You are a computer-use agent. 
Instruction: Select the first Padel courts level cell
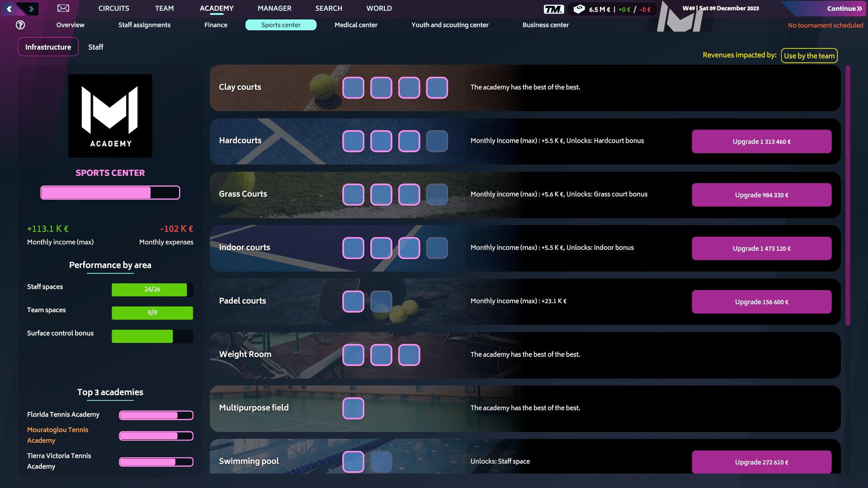pos(353,301)
